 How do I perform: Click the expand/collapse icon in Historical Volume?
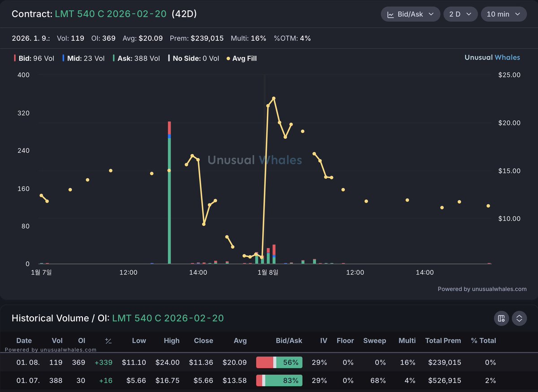point(519,319)
